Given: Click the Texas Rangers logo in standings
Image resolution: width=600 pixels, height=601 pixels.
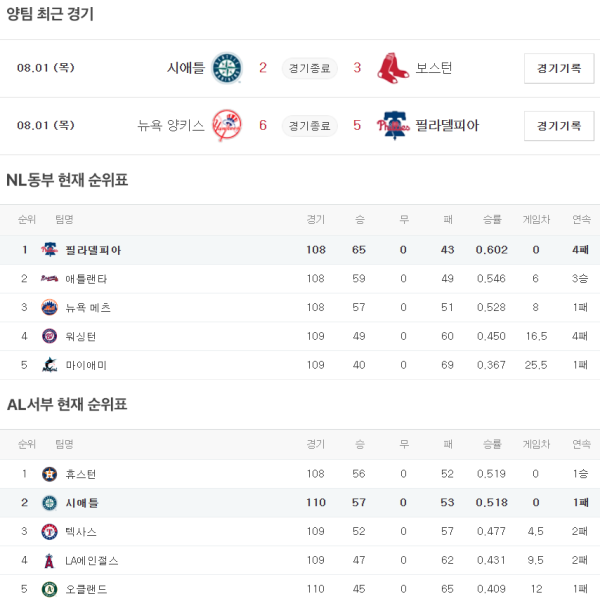Looking at the screenshot, I should click(49, 531).
